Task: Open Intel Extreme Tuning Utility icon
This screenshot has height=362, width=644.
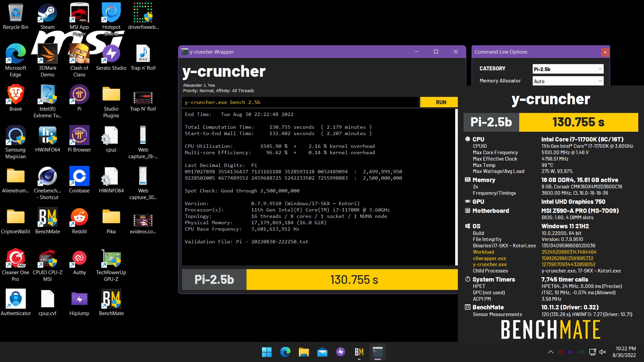Action: [47, 101]
